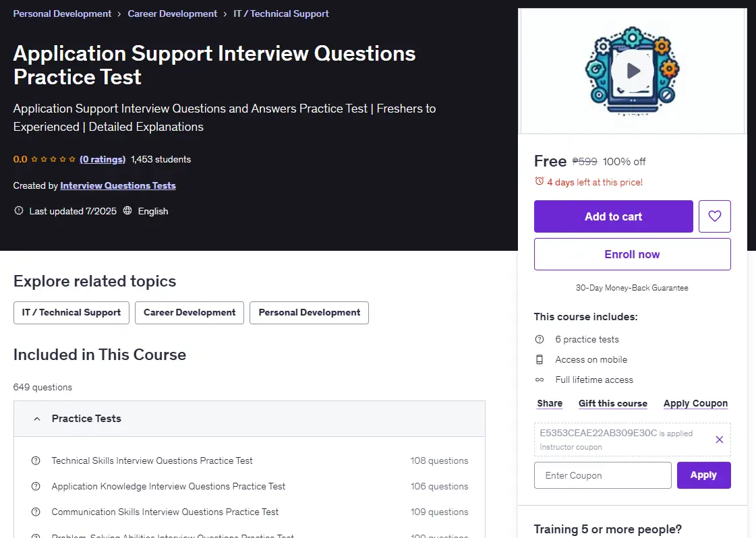
Task: Open Personal Development breadcrumb
Action: [x=62, y=13]
